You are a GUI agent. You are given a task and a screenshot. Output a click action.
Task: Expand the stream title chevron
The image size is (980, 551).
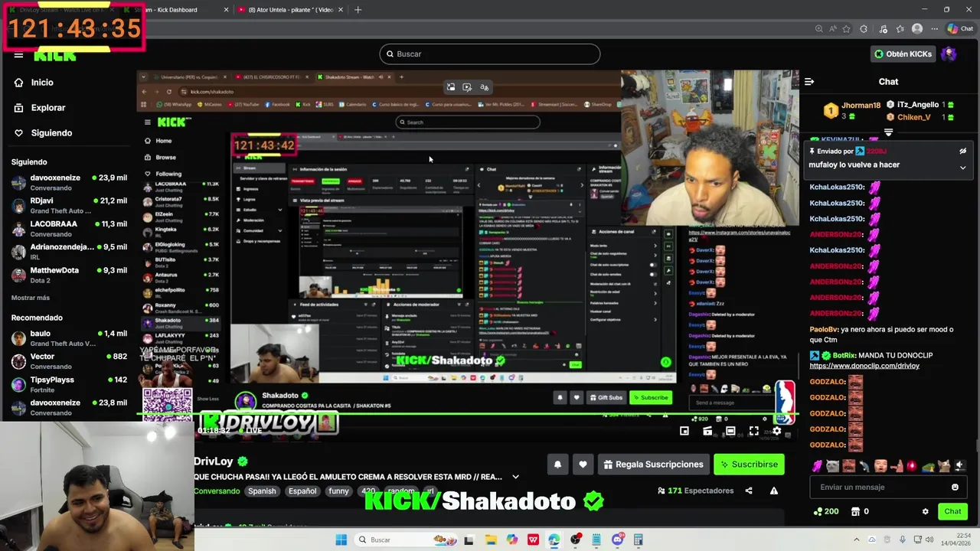click(515, 477)
